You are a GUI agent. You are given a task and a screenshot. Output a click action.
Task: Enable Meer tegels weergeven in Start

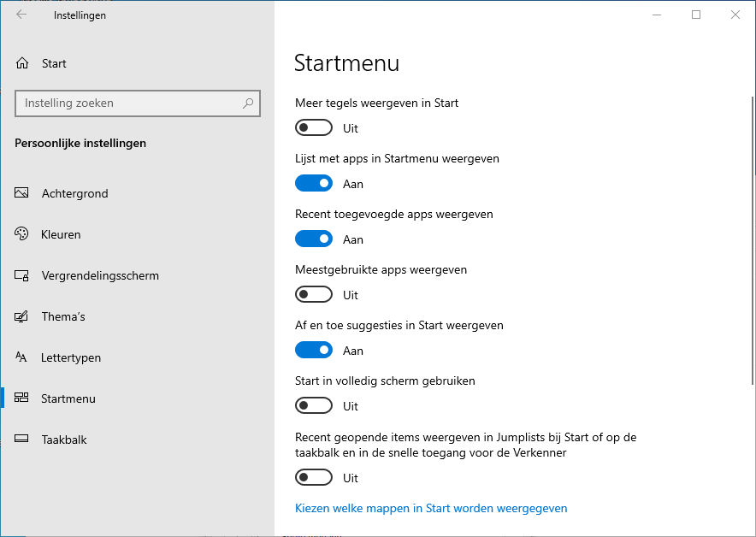(313, 128)
